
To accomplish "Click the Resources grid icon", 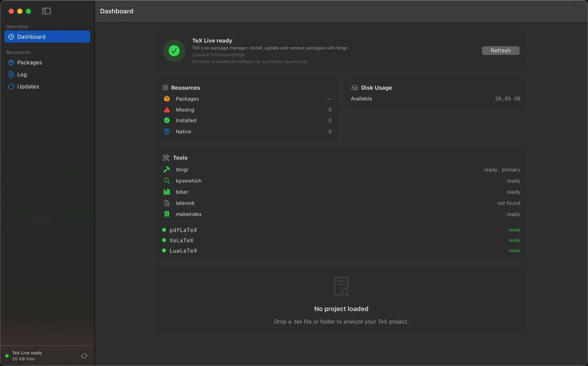I will (165, 88).
